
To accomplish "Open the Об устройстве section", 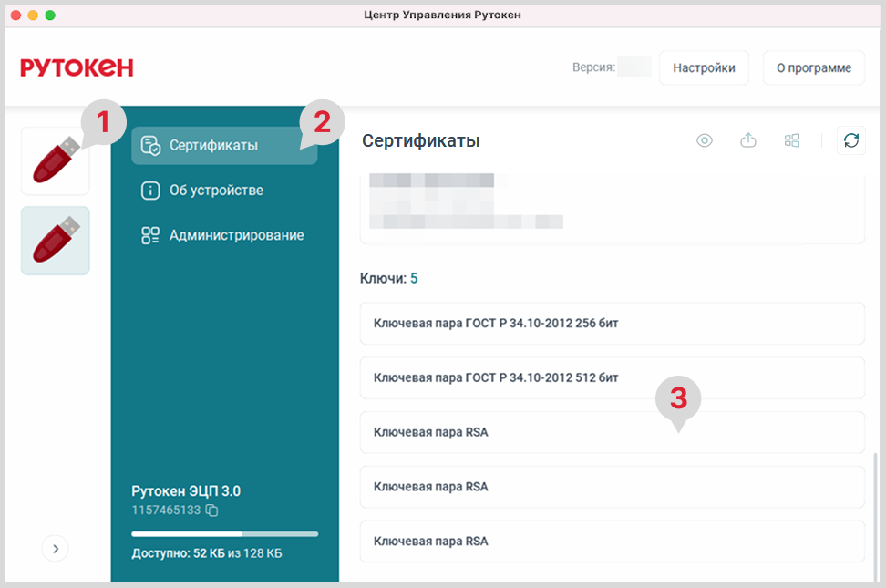I will click(x=215, y=191).
